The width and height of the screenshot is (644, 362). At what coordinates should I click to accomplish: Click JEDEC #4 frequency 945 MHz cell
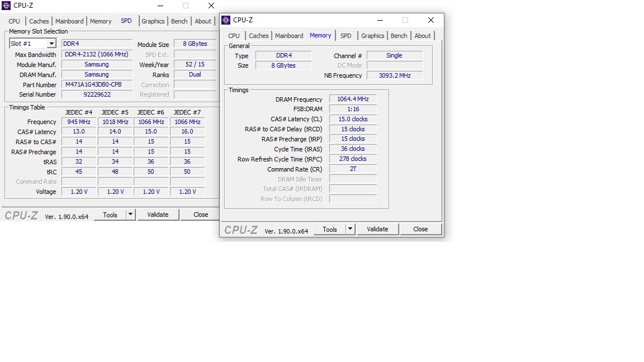[x=79, y=122]
